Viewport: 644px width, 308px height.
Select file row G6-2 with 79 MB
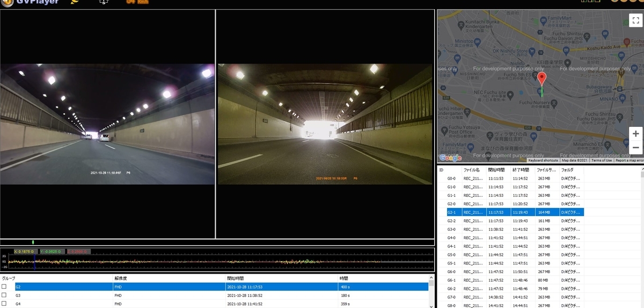point(511,289)
